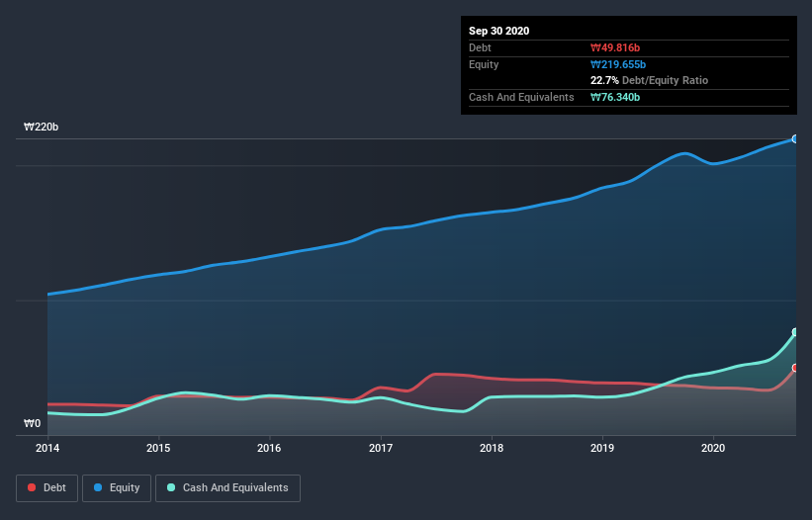812x520 pixels.
Task: Click the Sep 30 2020 tooltip date
Action: [498, 31]
